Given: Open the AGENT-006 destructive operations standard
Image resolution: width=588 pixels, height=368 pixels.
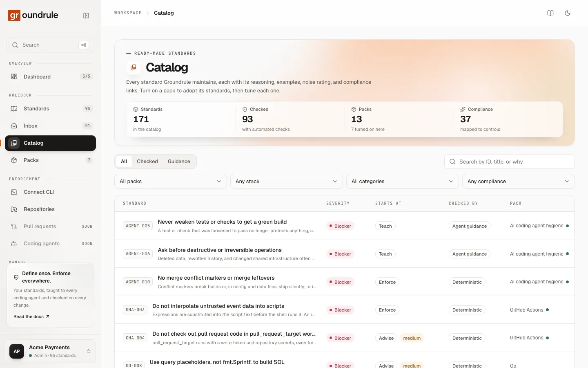Looking at the screenshot, I should click(220, 250).
